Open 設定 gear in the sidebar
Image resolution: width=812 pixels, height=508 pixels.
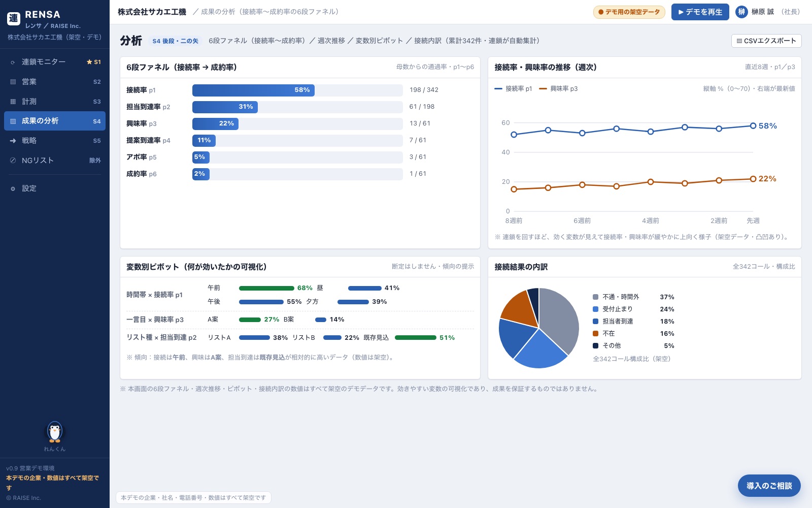point(13,188)
